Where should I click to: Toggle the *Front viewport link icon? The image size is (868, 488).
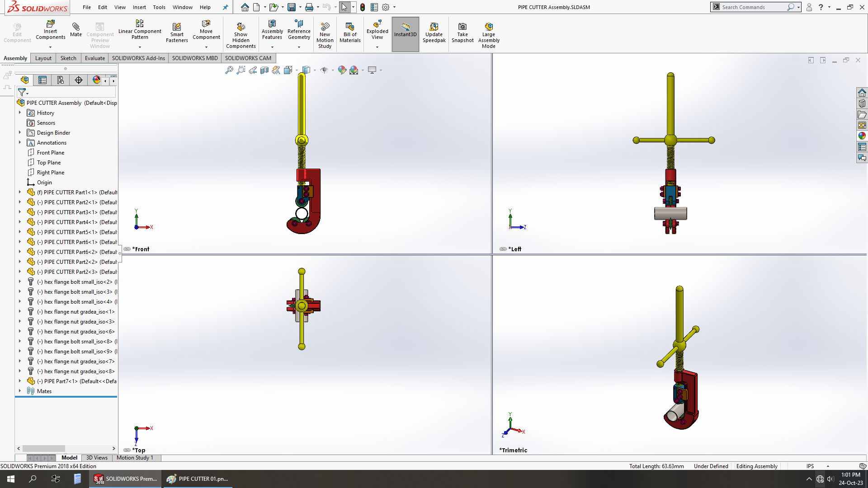coord(127,249)
